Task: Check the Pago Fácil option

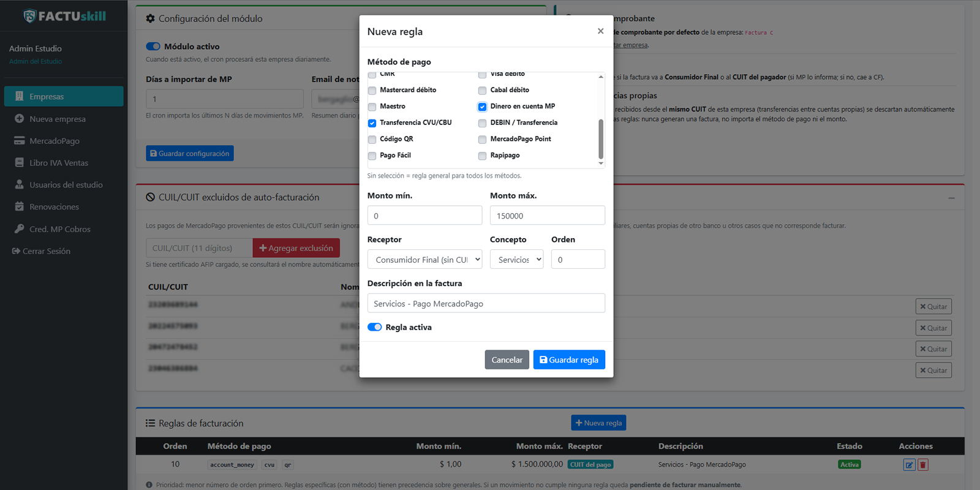Action: tap(372, 156)
